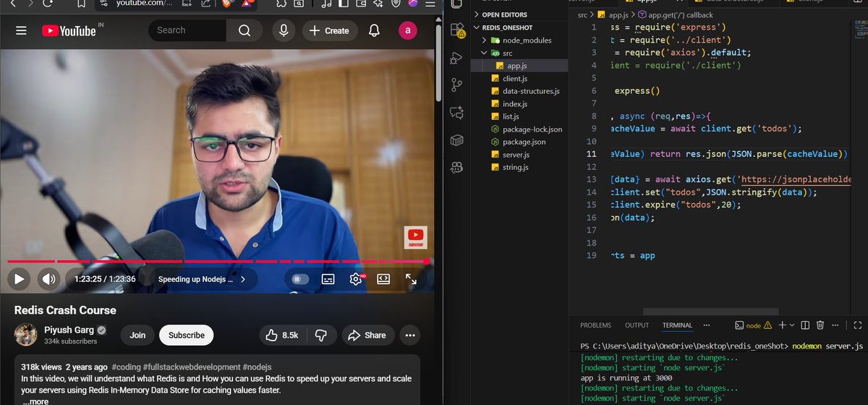Split the terminal panel
868x405 pixels.
pyautogui.click(x=805, y=325)
